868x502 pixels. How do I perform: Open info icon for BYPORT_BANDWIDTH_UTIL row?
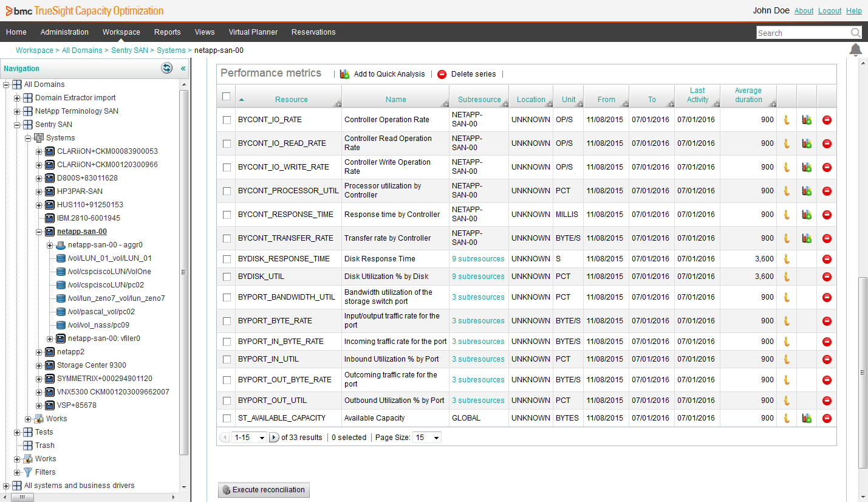coord(786,297)
